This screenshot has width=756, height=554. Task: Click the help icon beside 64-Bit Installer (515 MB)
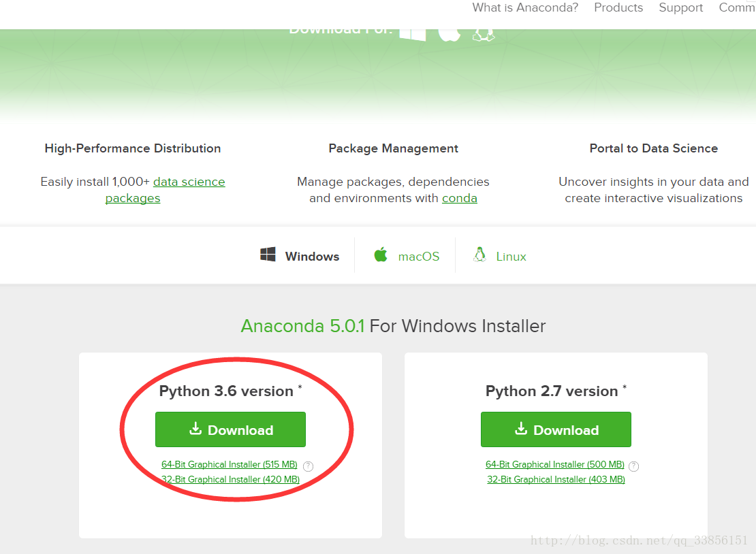308,466
